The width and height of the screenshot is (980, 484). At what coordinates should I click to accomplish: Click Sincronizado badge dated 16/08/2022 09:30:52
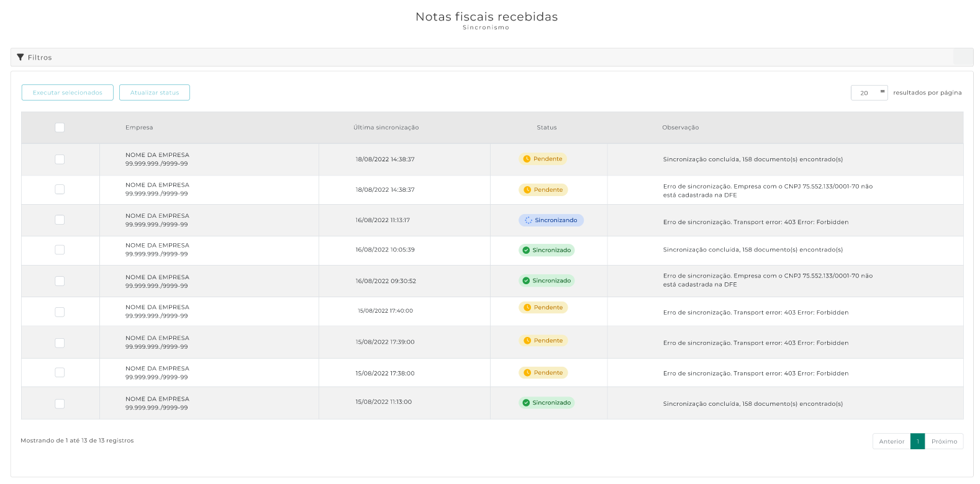coord(547,280)
